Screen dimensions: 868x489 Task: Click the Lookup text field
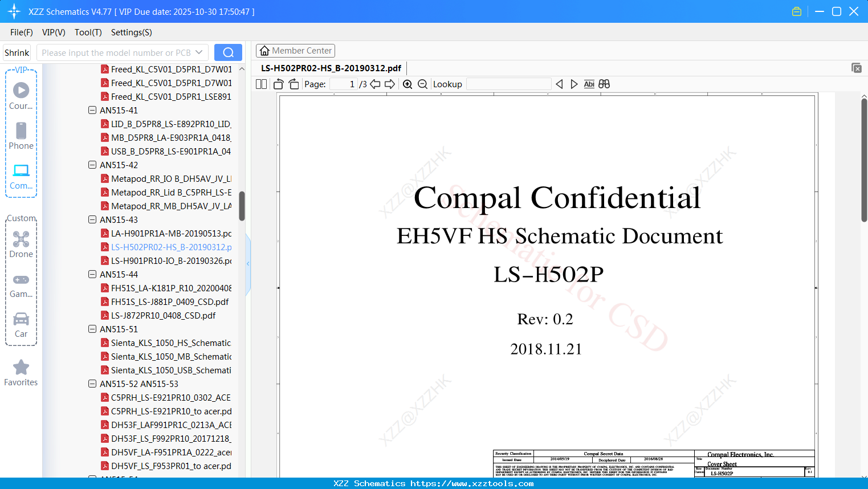[508, 84]
